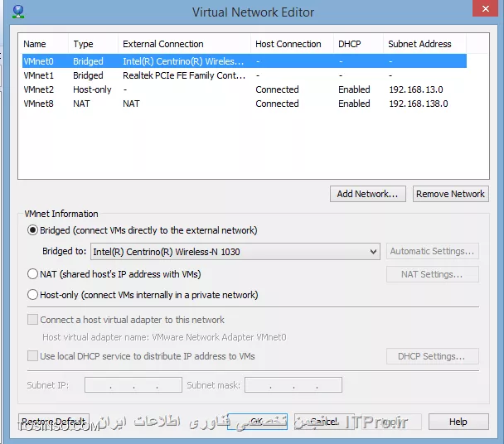This screenshot has width=504, height=444.
Task: Click Connected cell in VMnet8 row
Action: coord(277,104)
